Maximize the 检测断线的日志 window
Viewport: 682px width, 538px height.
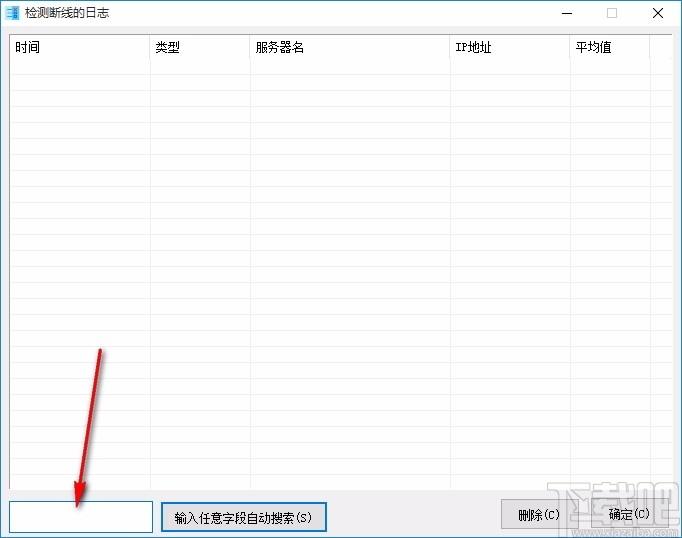(x=612, y=13)
